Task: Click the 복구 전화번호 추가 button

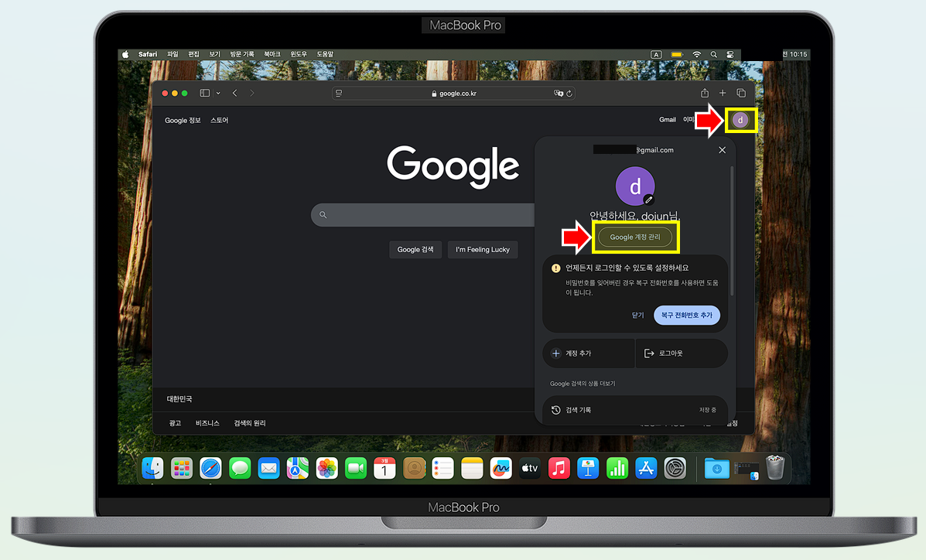Action: pyautogui.click(x=686, y=315)
